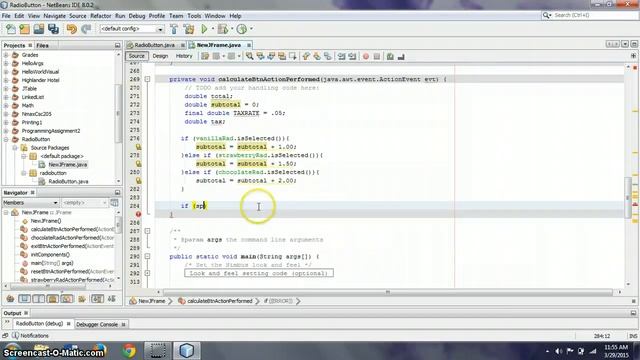Click the Notifications icon in the status bar
This screenshot has height=360, width=640.
(x=15, y=336)
